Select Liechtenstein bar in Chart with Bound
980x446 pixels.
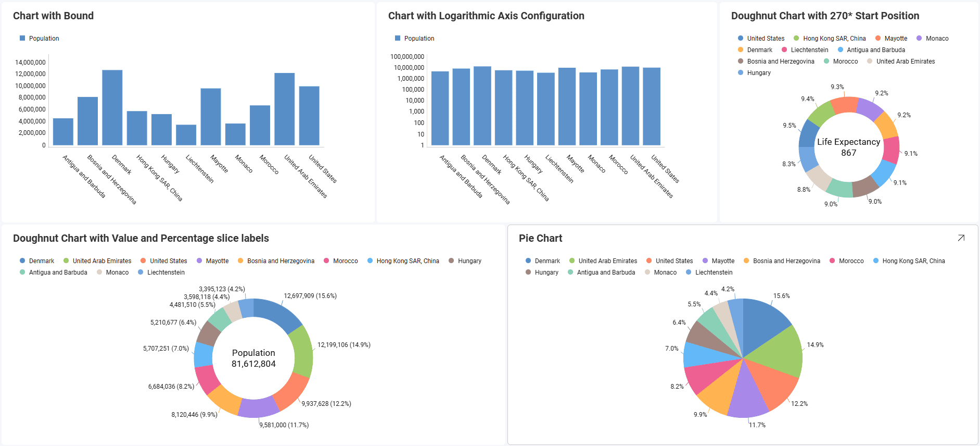click(186, 135)
